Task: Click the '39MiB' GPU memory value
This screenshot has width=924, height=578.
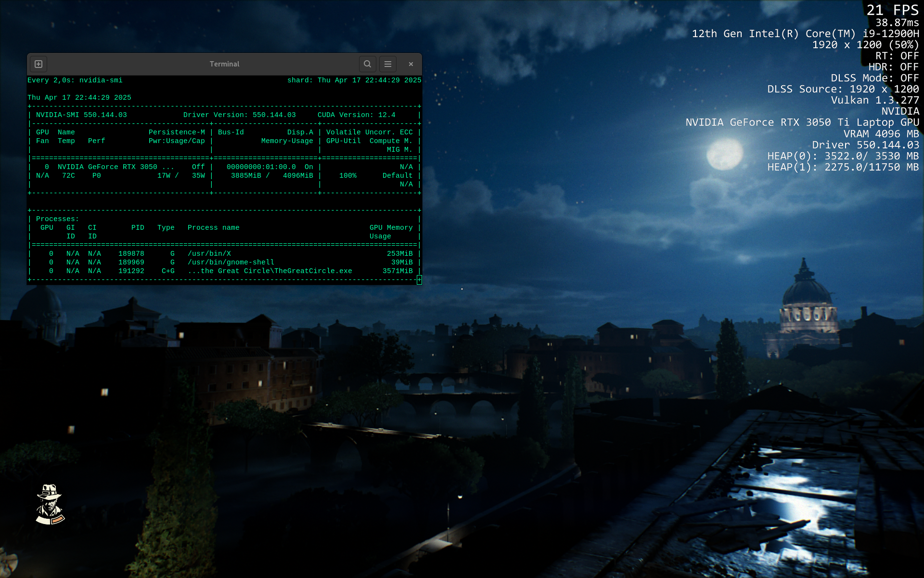Action: point(402,263)
